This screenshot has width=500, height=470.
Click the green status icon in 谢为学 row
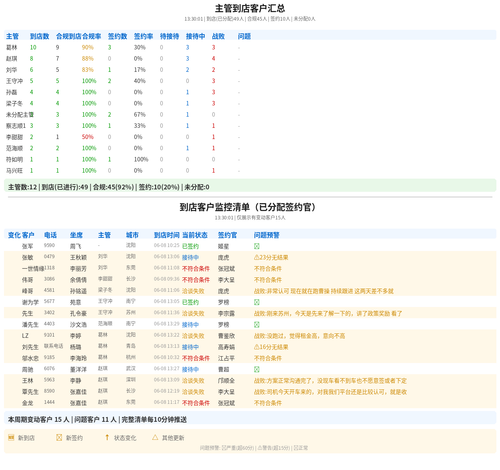pos(257,302)
